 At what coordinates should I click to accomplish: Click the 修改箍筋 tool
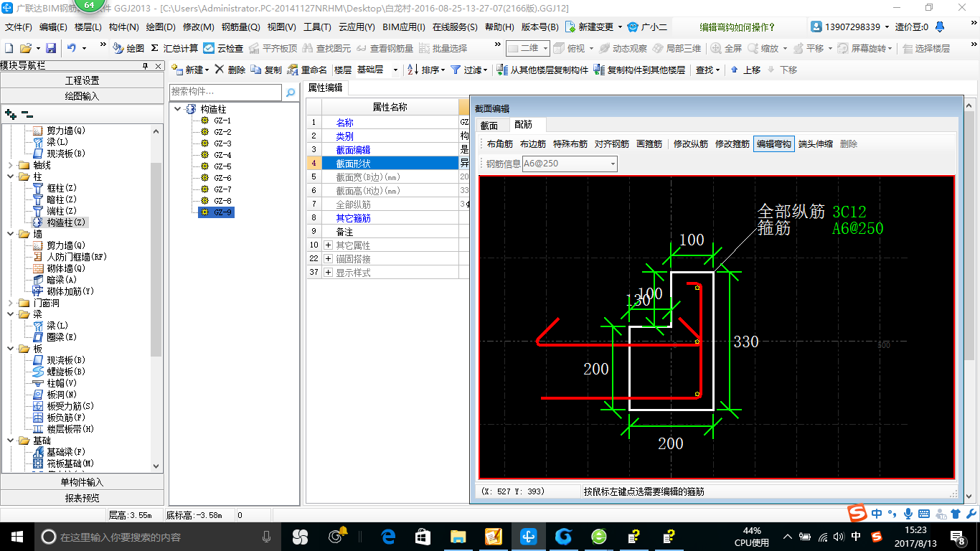pyautogui.click(x=732, y=144)
